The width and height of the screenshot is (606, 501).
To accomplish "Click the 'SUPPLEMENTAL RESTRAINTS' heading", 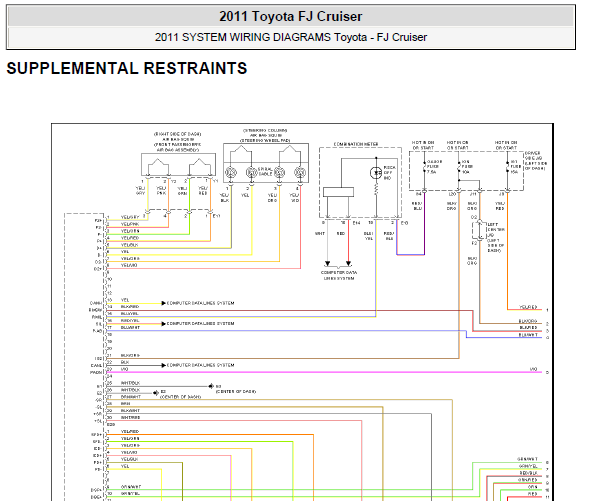I will click(127, 68).
